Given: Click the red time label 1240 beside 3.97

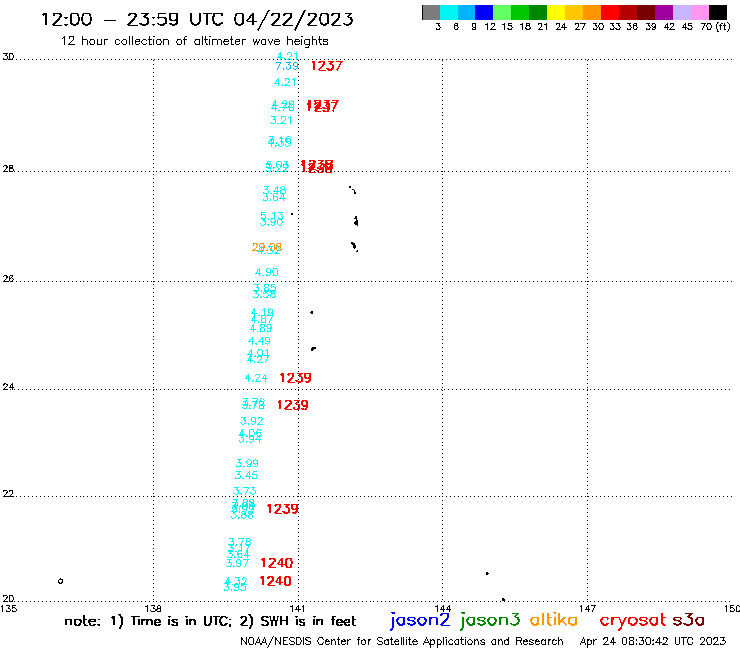Looking at the screenshot, I should (277, 563).
